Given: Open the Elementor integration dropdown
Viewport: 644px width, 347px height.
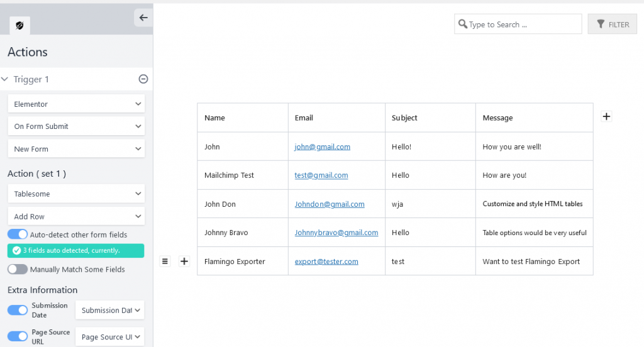Looking at the screenshot, I should (76, 104).
